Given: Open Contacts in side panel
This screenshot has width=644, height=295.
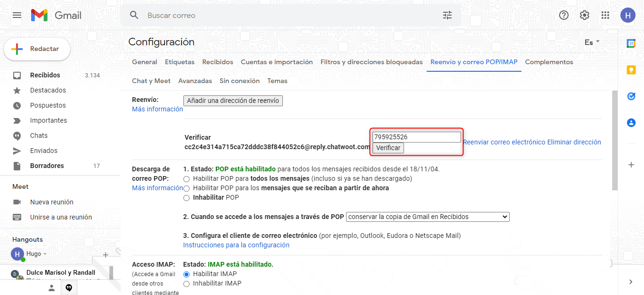Looking at the screenshot, I should [x=631, y=123].
